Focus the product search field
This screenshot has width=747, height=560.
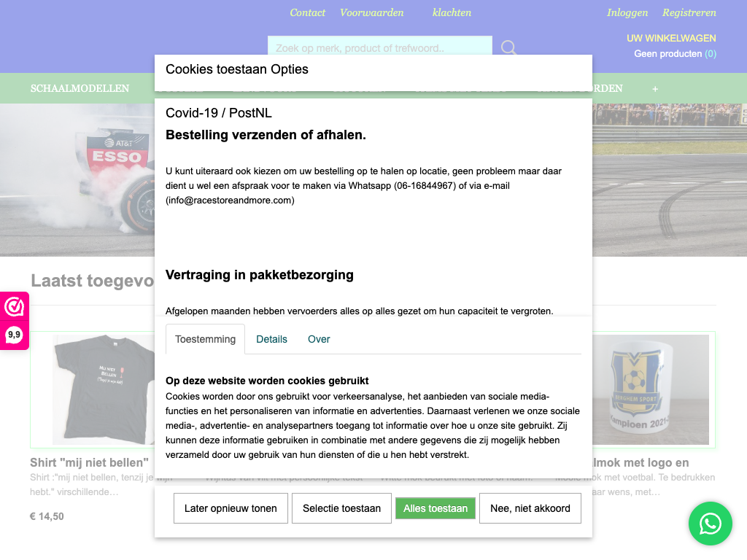(379, 48)
